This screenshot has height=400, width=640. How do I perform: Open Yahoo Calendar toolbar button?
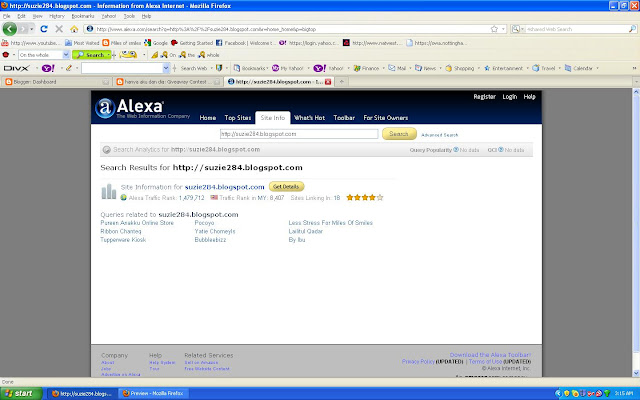[579, 68]
